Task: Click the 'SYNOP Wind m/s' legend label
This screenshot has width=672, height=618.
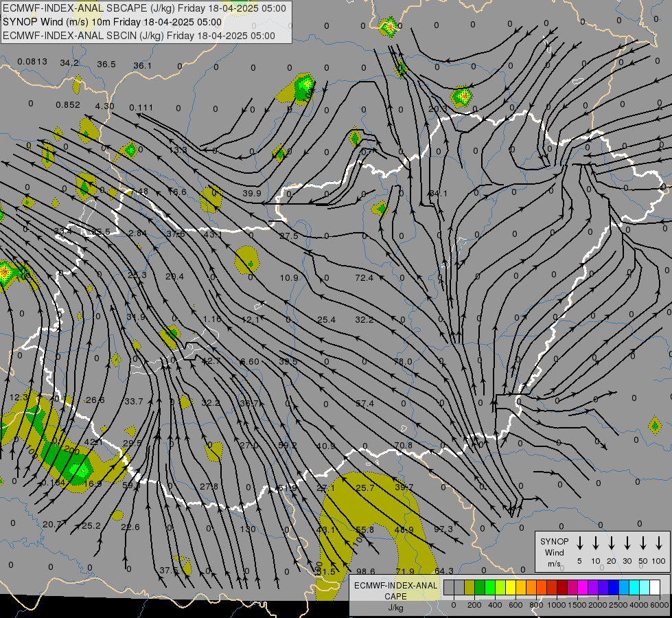Action: coord(554,552)
